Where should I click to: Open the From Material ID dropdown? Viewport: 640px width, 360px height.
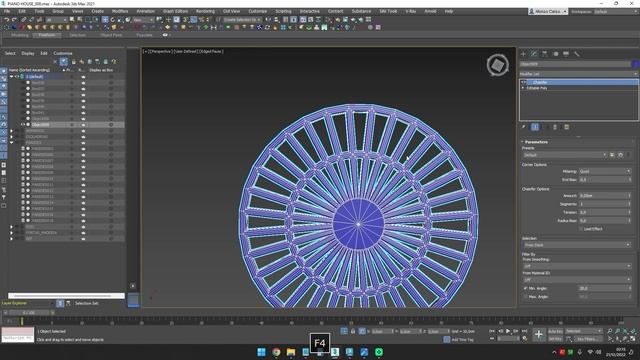(x=577, y=280)
